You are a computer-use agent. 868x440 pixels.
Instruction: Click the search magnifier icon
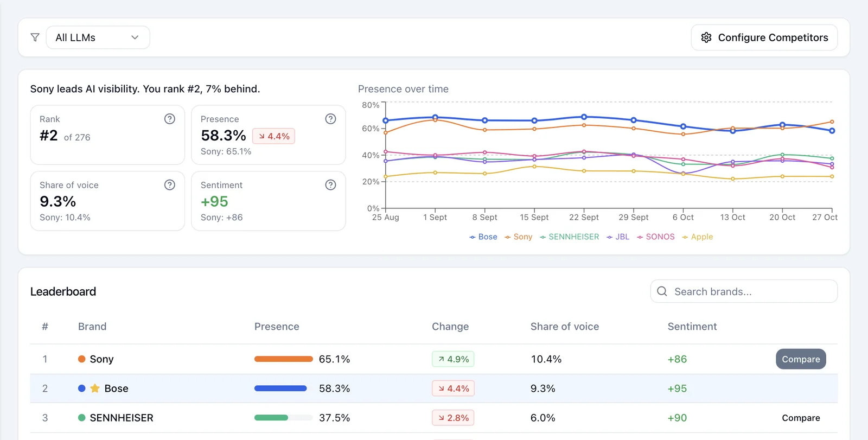click(662, 291)
